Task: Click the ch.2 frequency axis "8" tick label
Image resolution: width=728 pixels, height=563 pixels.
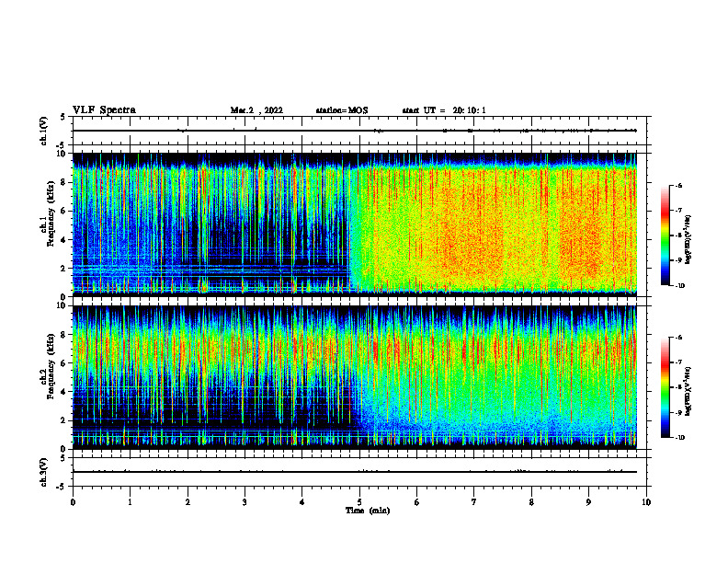Action: (x=64, y=335)
